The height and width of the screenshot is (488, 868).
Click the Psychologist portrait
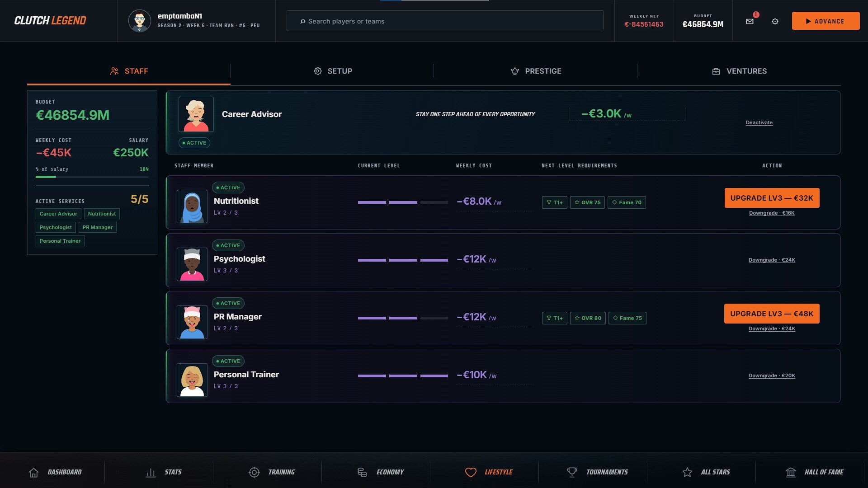click(x=192, y=264)
